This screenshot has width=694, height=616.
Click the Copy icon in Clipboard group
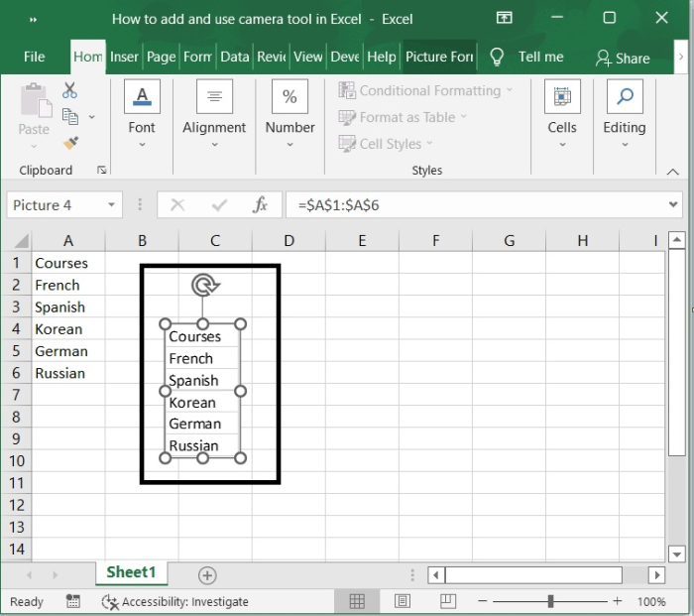click(70, 117)
